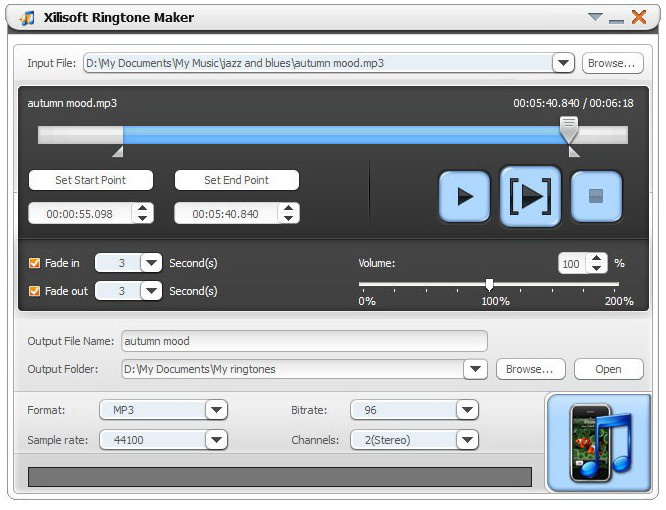Disable the Fade in checkbox
Viewport: 666px width, 510px height.
(34, 263)
